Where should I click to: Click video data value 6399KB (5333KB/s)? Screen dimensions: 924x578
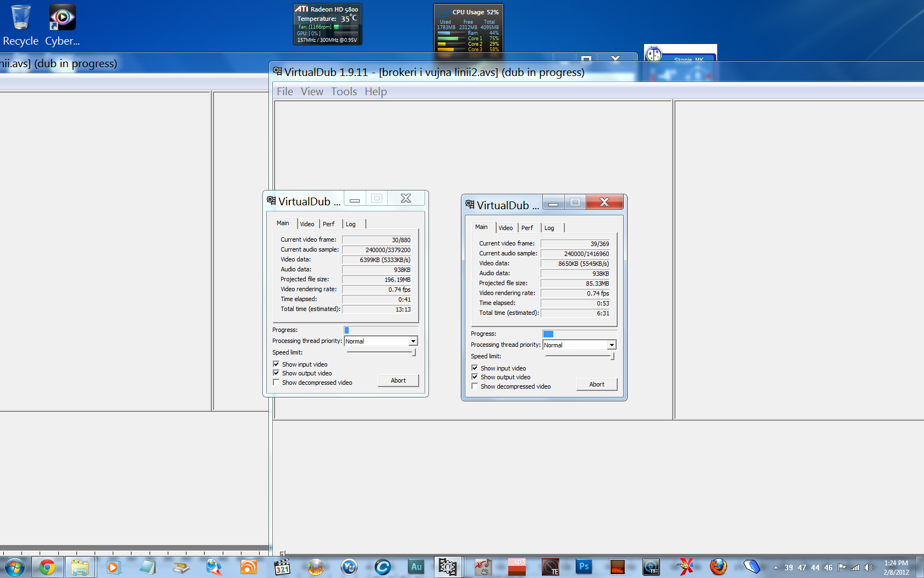coord(377,260)
